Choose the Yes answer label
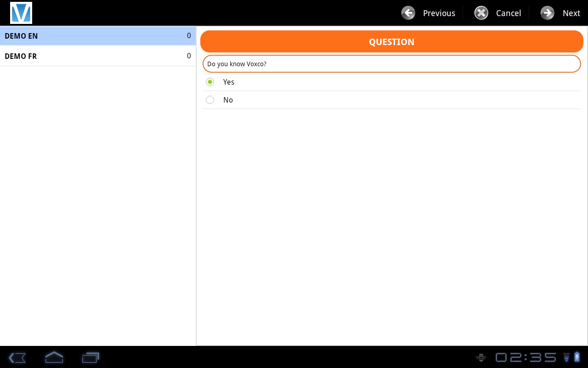588x368 pixels. pos(229,82)
